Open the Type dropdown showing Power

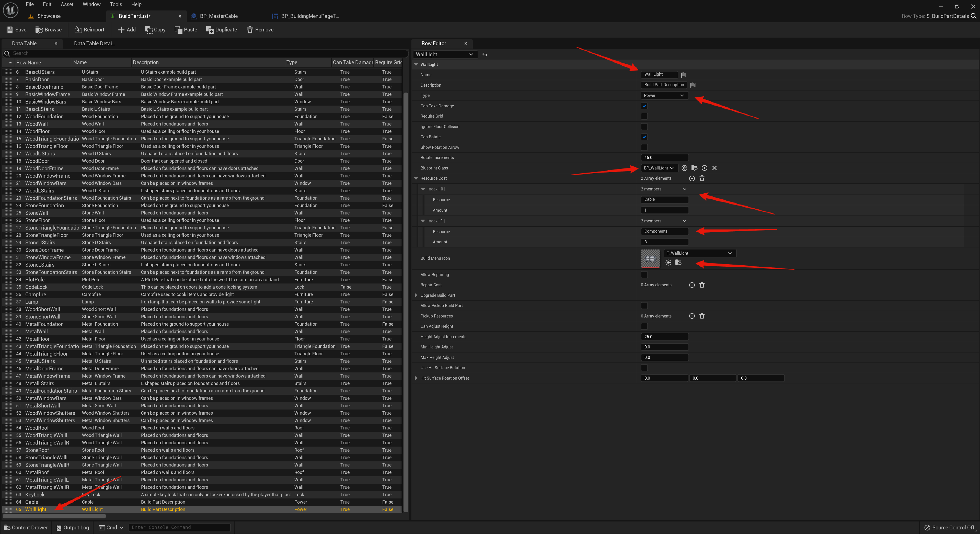(x=664, y=96)
